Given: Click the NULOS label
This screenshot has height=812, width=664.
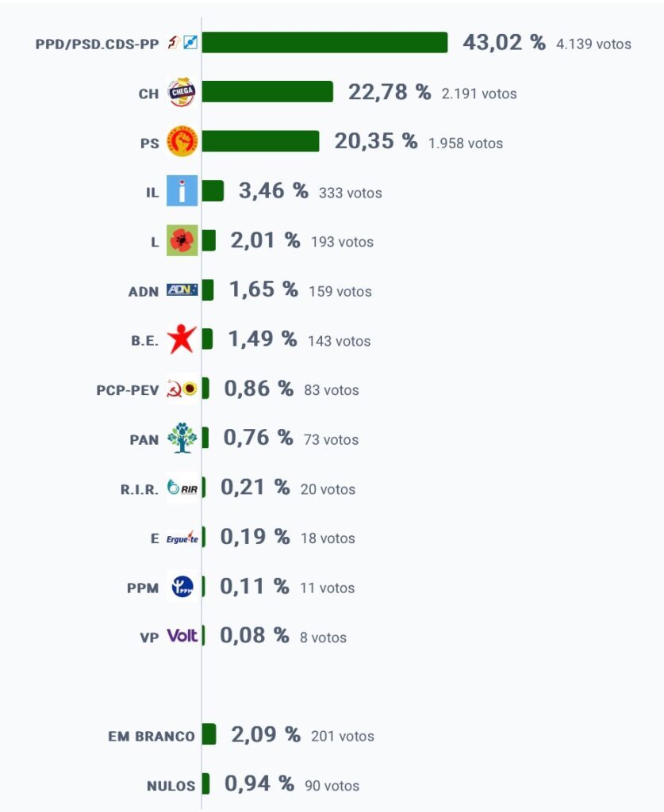Looking at the screenshot, I should tap(171, 786).
